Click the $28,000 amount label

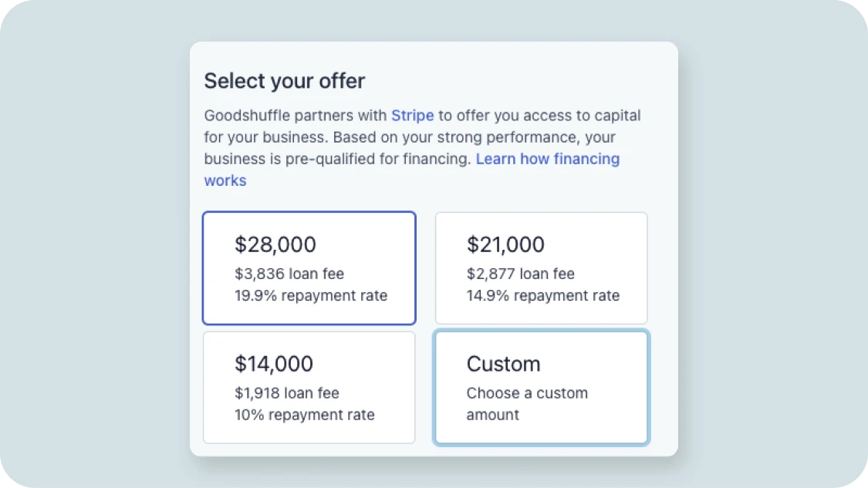[275, 244]
